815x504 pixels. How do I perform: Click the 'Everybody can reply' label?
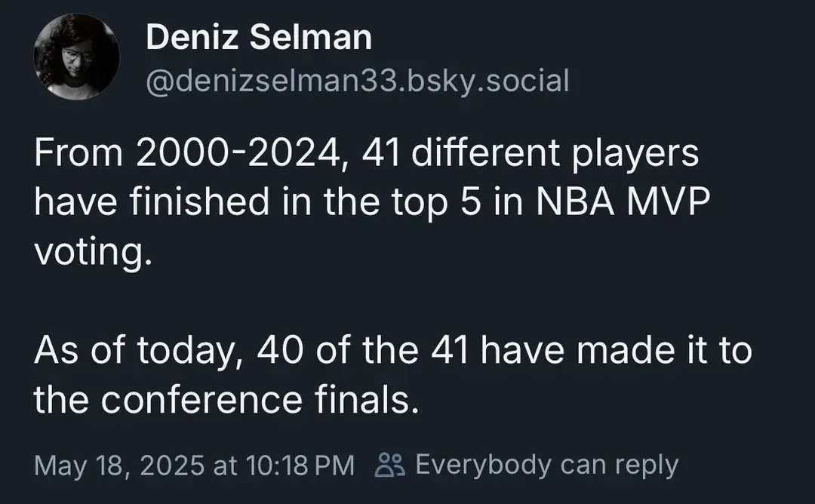point(543,465)
